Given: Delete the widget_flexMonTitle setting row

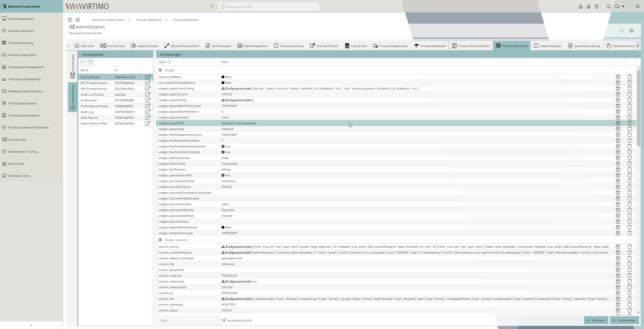Looking at the screenshot, I should [x=630, y=164].
